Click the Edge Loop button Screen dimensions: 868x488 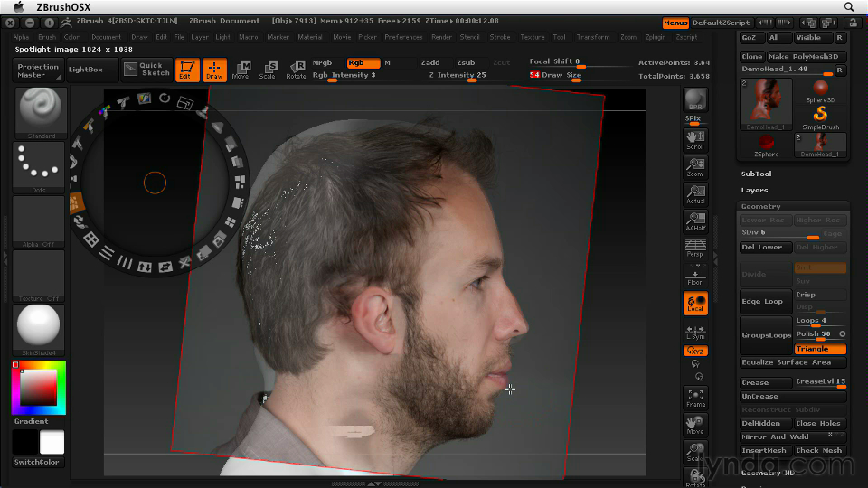click(766, 301)
